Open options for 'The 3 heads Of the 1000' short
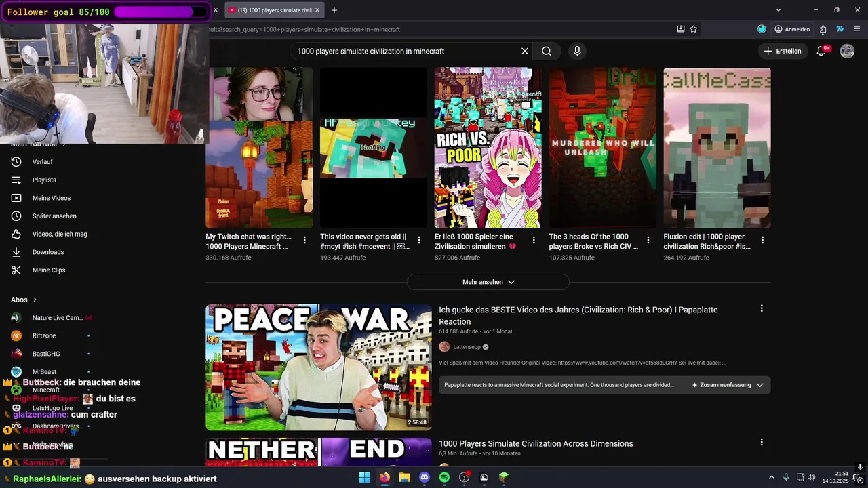The height and width of the screenshot is (488, 868). tap(648, 240)
